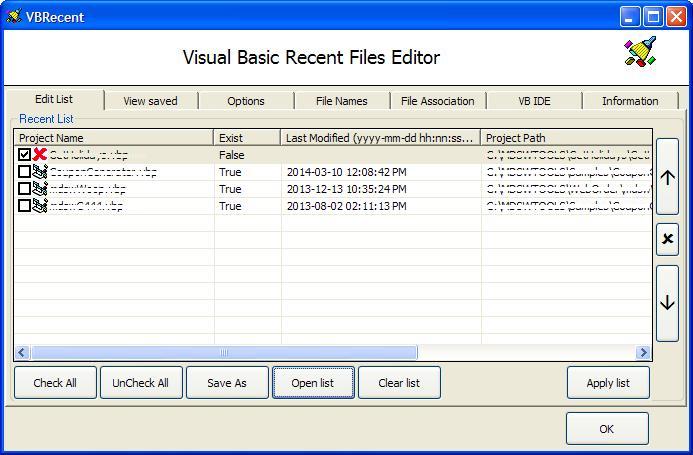
Task: Open the Options tab
Action: coord(246,101)
